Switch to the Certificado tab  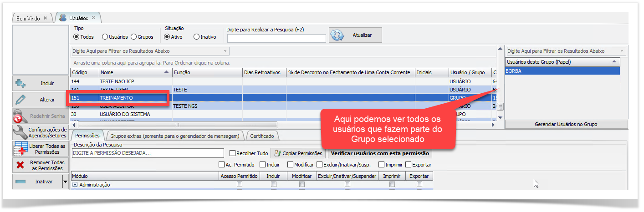coord(262,136)
